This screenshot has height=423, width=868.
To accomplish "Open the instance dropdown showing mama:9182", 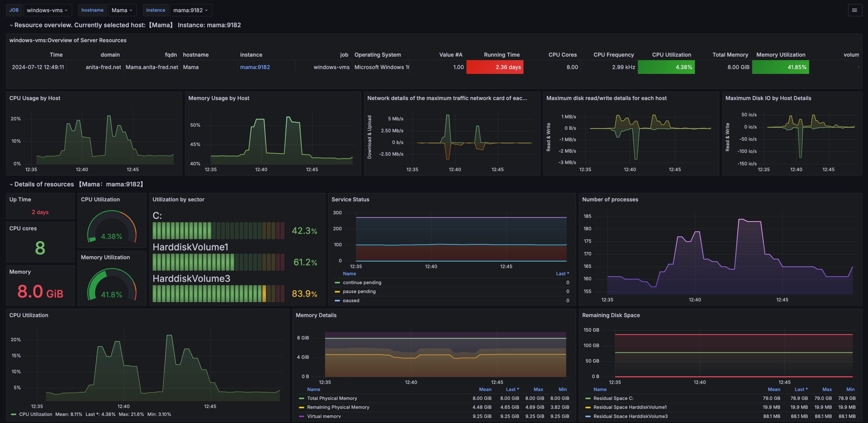I will point(191,10).
